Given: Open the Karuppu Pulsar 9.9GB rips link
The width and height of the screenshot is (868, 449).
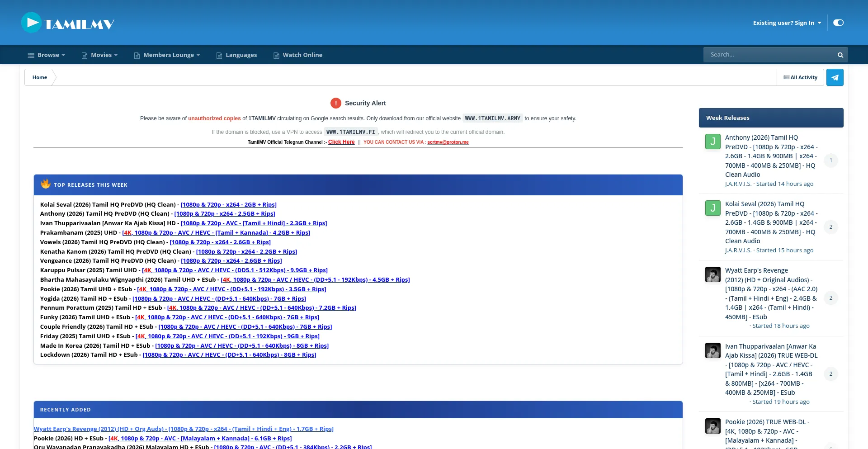Looking at the screenshot, I should click(x=235, y=270).
